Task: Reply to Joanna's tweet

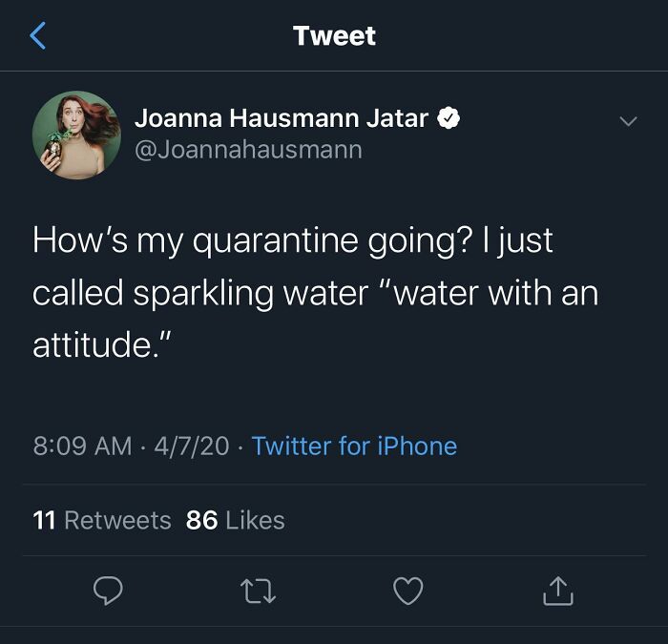Action: [x=107, y=592]
